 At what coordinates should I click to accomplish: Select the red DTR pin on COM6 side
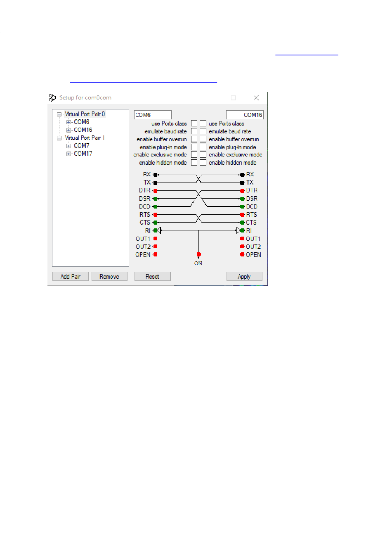tap(155, 191)
